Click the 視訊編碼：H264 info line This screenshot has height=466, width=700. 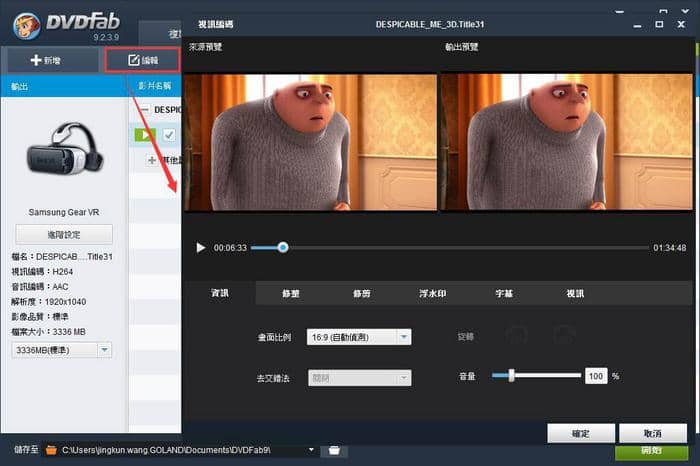click(x=42, y=271)
